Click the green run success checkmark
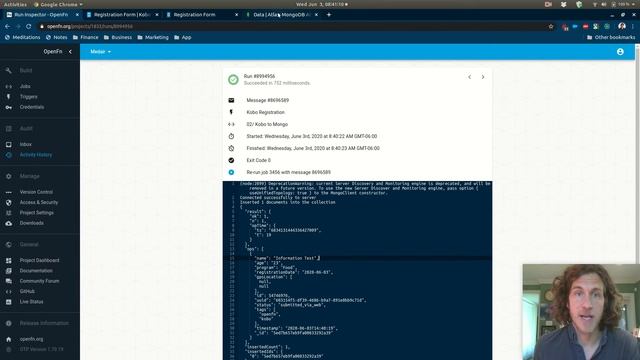Screen dimensions: 640x360 pos(233,80)
